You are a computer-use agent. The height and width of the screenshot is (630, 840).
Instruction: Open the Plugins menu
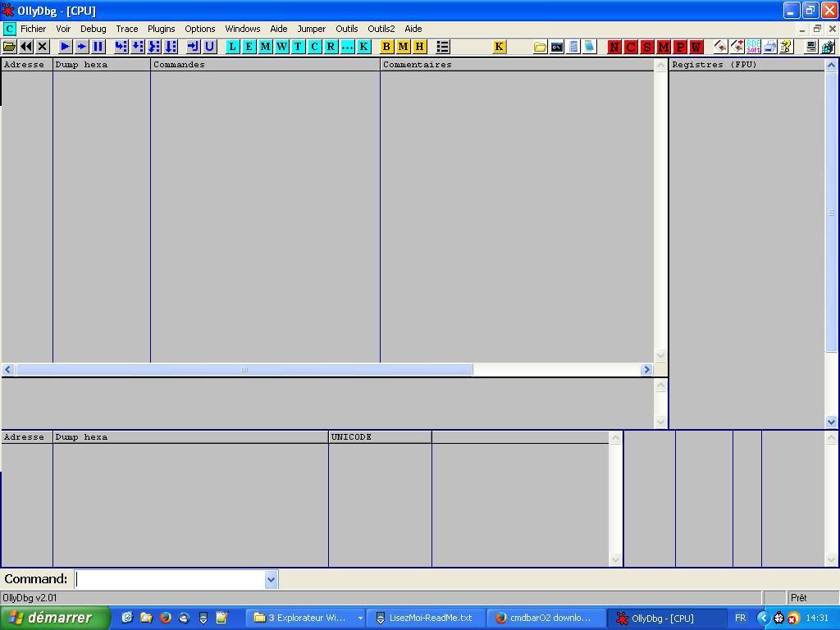(x=162, y=29)
